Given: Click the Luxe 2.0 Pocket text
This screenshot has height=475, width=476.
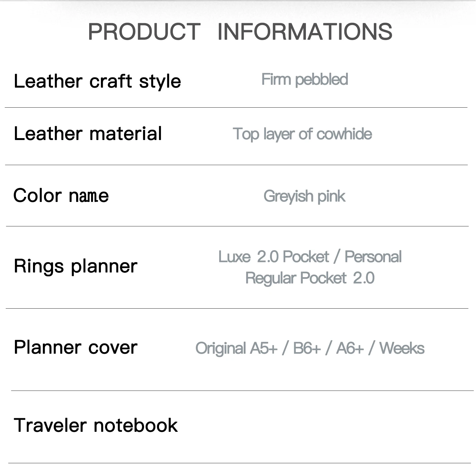Looking at the screenshot, I should click(274, 257).
